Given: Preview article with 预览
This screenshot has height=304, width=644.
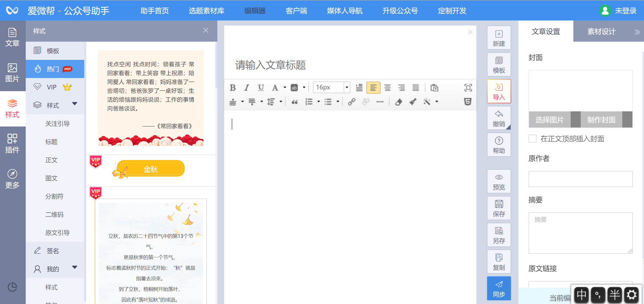Looking at the screenshot, I should tap(499, 181).
